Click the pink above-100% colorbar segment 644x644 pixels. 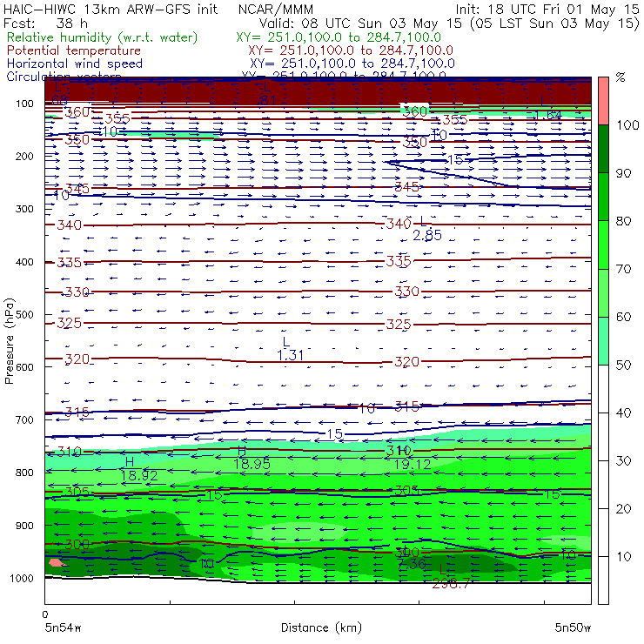point(603,101)
